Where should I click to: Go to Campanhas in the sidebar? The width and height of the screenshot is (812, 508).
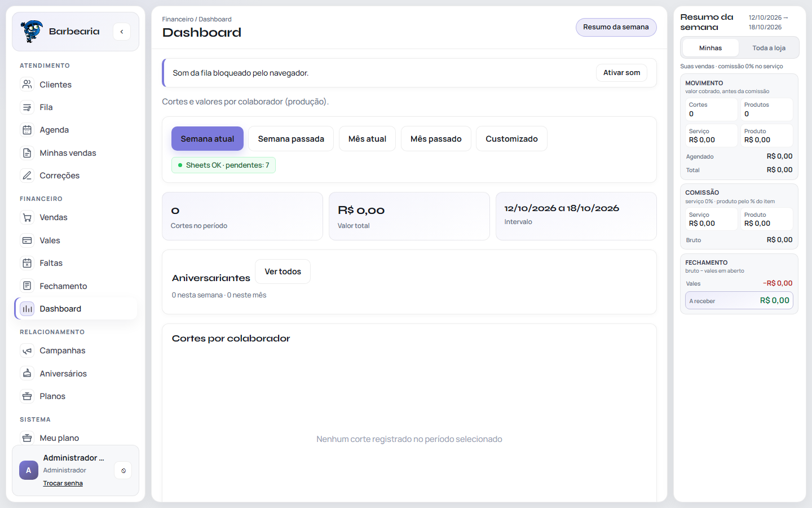pos(76,351)
